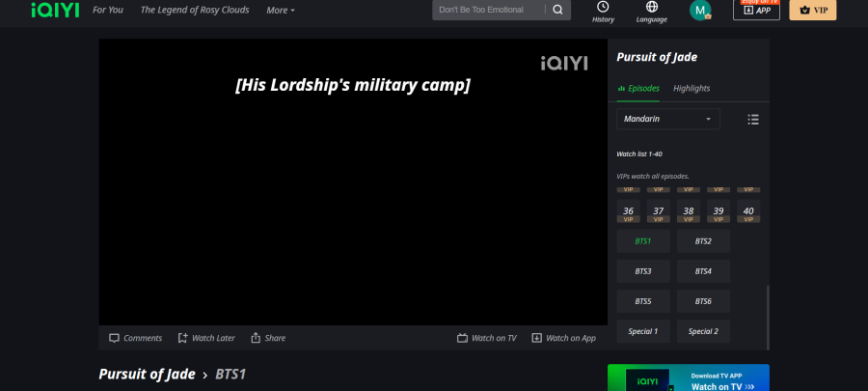Open the Language globe icon
This screenshot has width=868, height=391.
652,7
